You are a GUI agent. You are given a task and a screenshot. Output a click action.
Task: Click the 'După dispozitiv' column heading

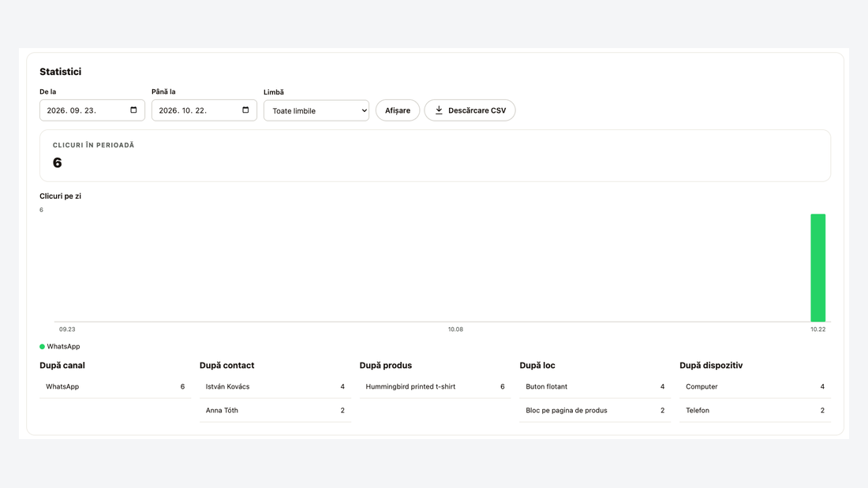[x=711, y=365]
